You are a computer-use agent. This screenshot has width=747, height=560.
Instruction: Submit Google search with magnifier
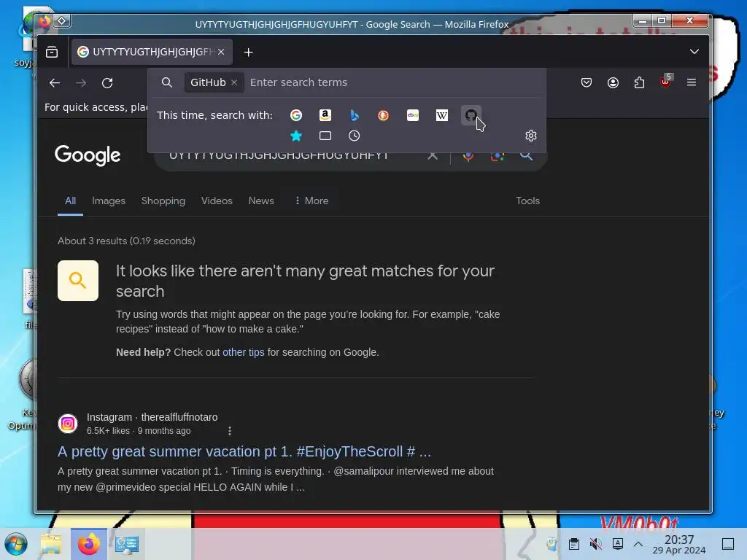tap(526, 155)
